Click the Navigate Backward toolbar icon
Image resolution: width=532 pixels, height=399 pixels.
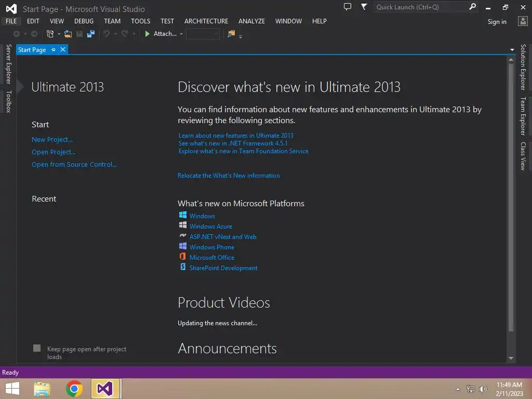click(16, 34)
